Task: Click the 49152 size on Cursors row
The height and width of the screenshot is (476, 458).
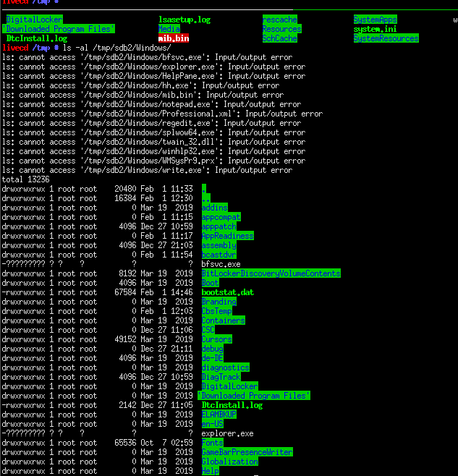Action: [125, 340]
